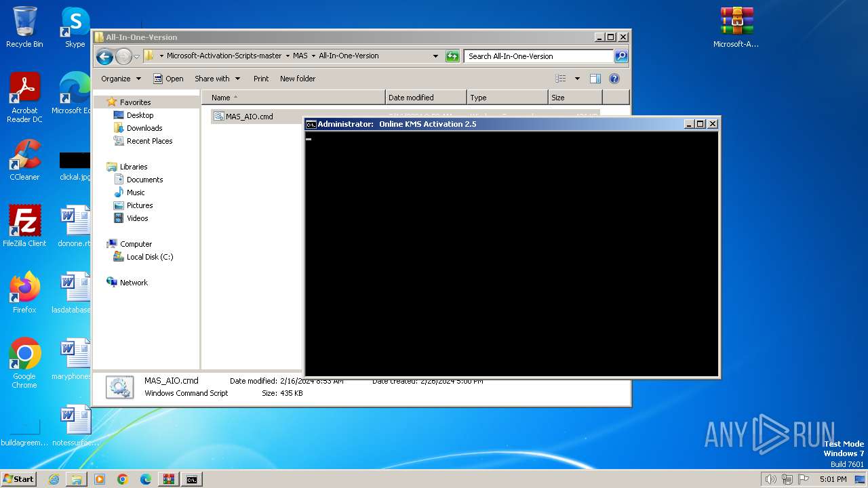Toggle the preview pane button
The width and height of the screenshot is (868, 488).
click(595, 79)
